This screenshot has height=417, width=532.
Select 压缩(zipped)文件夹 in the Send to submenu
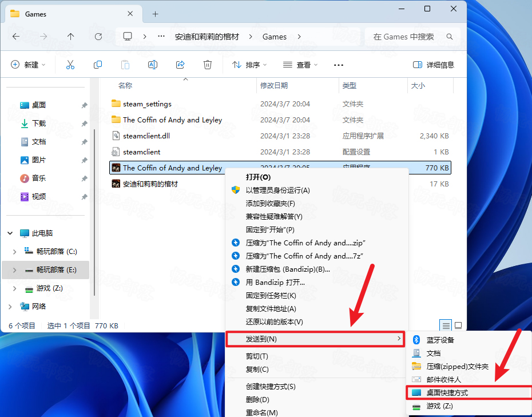click(469, 366)
